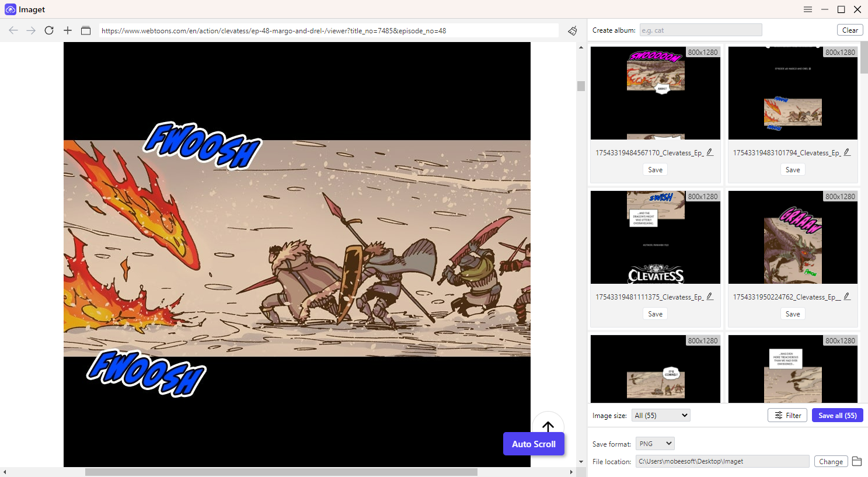Change the file save location
Viewport: 868px width, 477px height.
tap(831, 461)
